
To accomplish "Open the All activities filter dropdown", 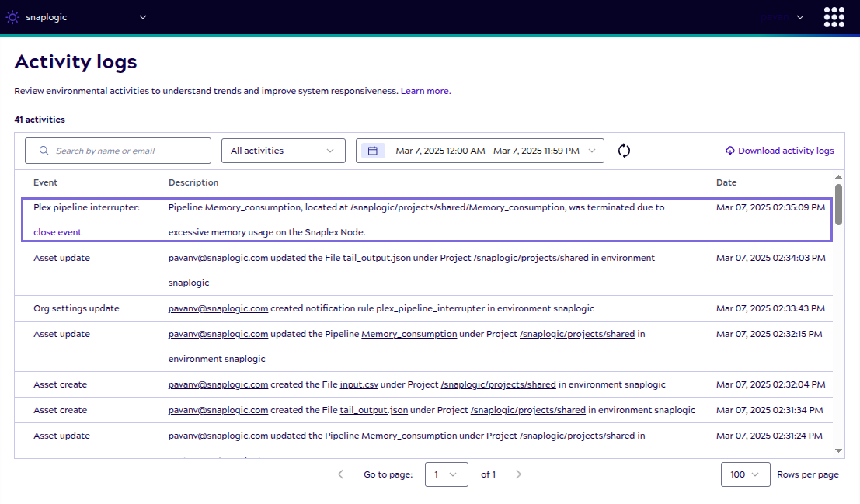I will (x=283, y=150).
